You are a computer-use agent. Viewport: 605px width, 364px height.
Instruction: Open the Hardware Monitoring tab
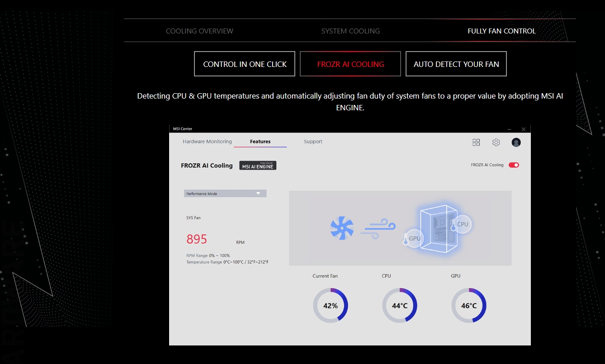click(207, 142)
